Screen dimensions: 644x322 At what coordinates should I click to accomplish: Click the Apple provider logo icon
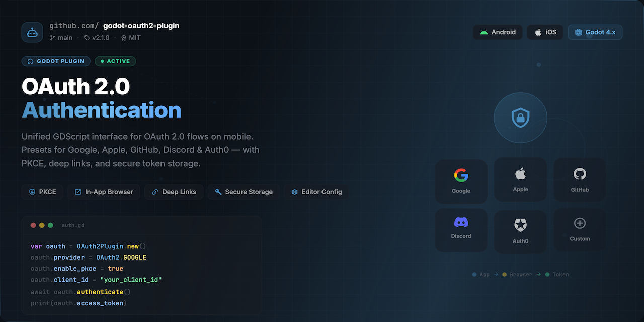[520, 174]
